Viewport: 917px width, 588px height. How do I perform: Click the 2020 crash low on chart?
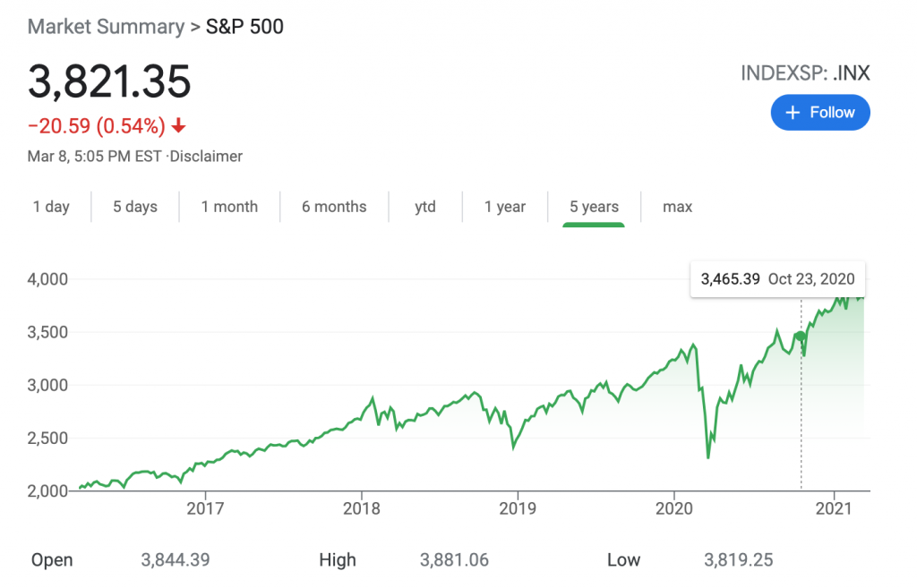(x=708, y=457)
